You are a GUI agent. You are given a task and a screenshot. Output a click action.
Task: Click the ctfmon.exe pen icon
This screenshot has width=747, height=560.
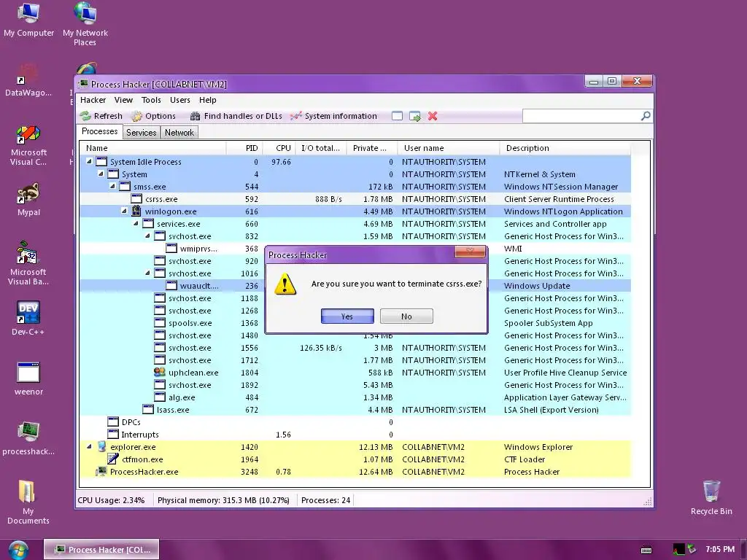tap(113, 459)
